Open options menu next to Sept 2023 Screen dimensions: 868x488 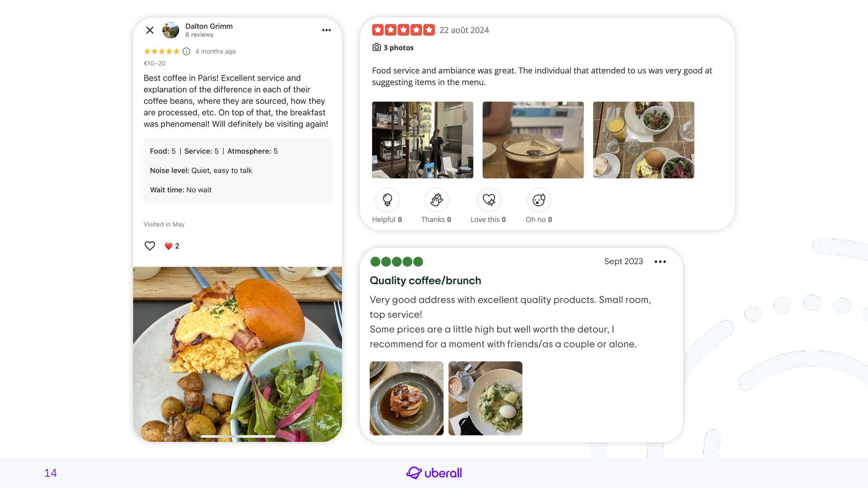coord(660,262)
